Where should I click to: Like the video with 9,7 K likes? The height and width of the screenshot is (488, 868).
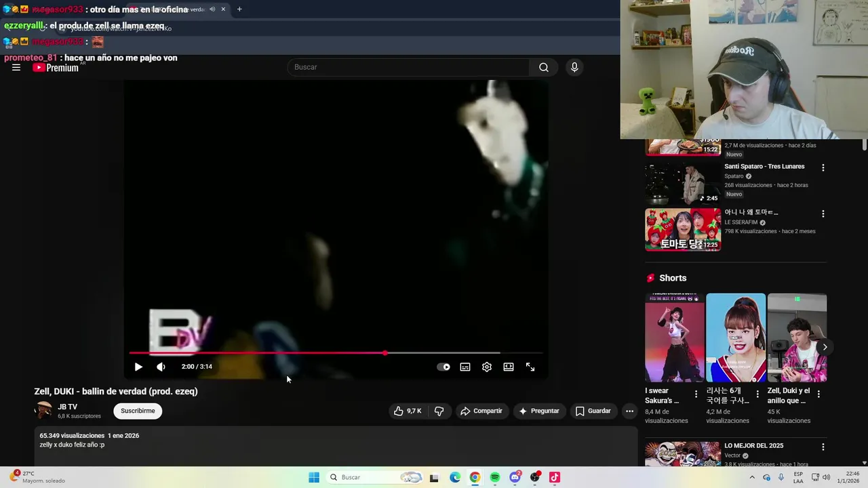click(x=408, y=411)
